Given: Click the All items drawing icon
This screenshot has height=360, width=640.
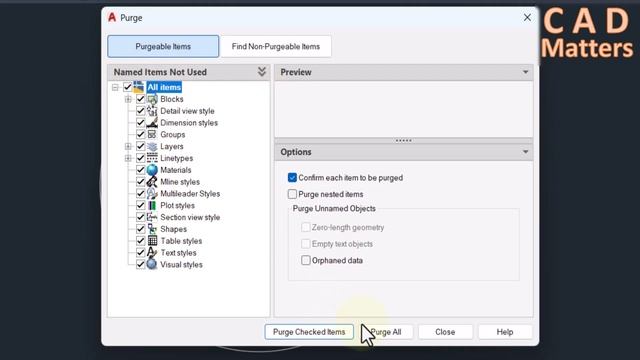Looking at the screenshot, I should 139,87.
